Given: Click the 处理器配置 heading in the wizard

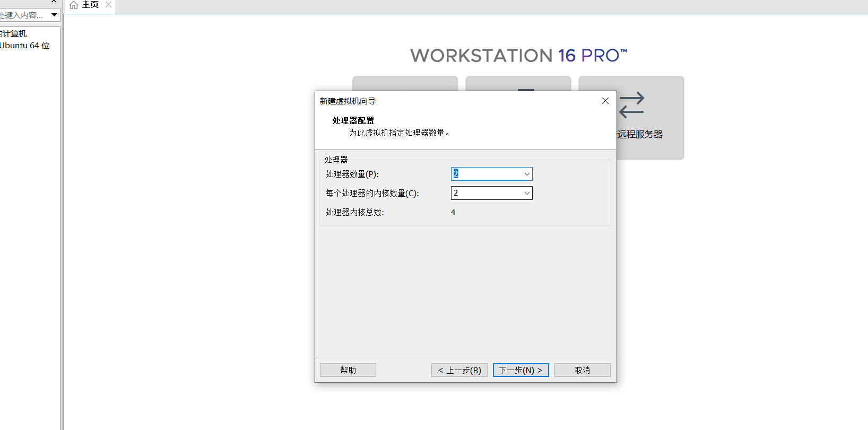Looking at the screenshot, I should coord(353,120).
